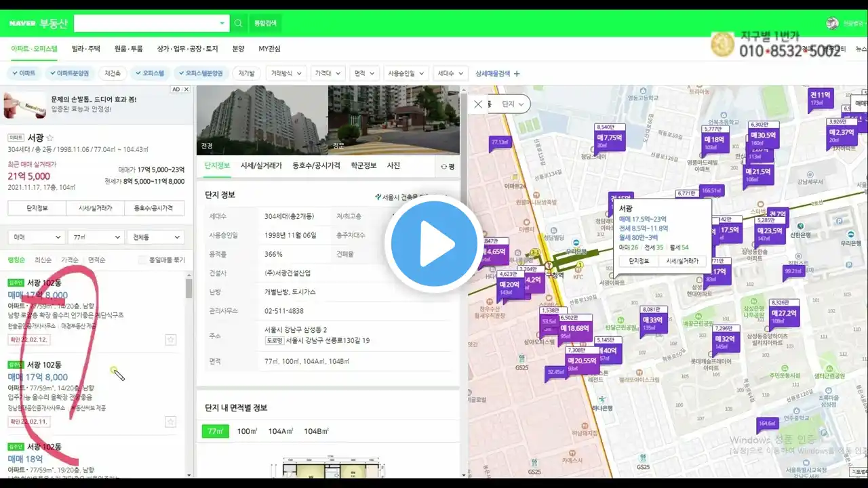This screenshot has width=868, height=488.
Task: Open the 77㎡ area dropdown
Action: click(x=95, y=237)
